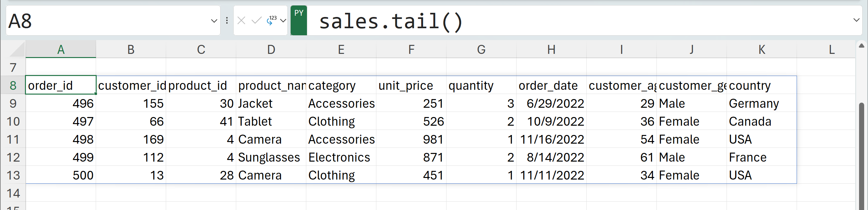This screenshot has width=868, height=210.
Task: Click the formula text sales.tail()
Action: click(391, 21)
